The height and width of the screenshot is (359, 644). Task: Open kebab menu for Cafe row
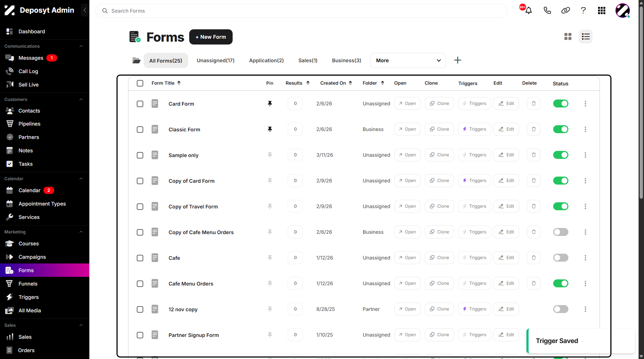pos(585,258)
